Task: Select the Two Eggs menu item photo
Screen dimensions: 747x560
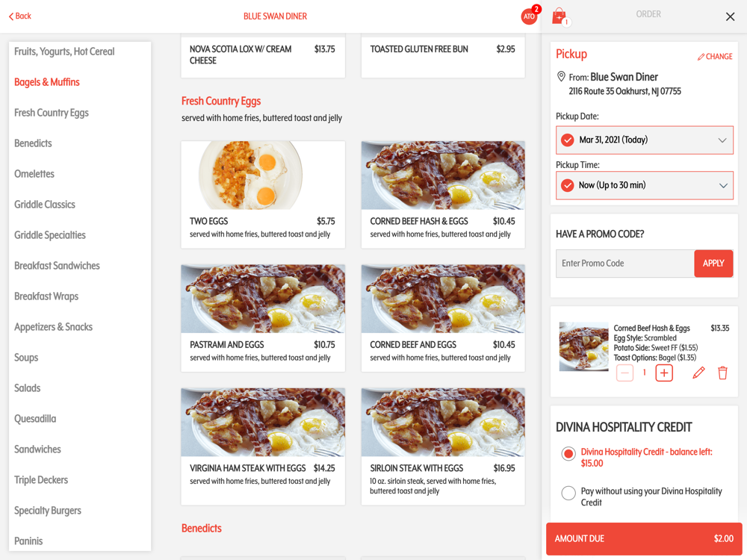Action: point(263,175)
